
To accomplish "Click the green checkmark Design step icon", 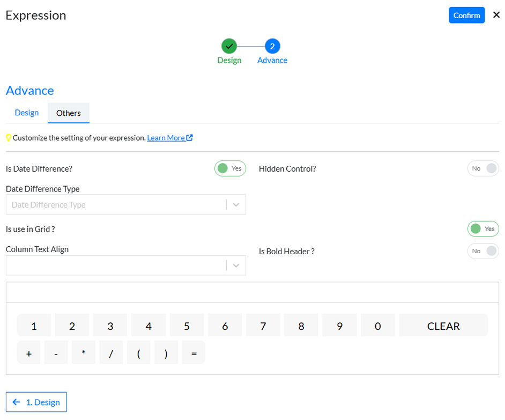I will click(229, 46).
